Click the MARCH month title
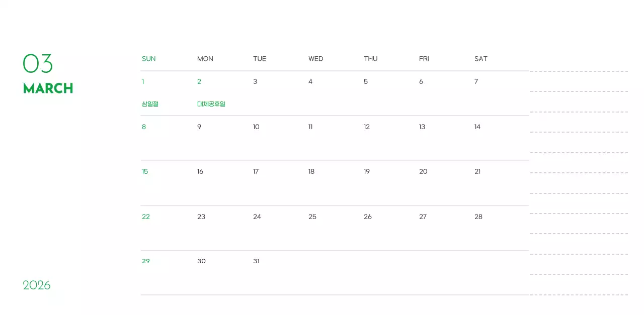The width and height of the screenshot is (644, 315). coord(48,88)
